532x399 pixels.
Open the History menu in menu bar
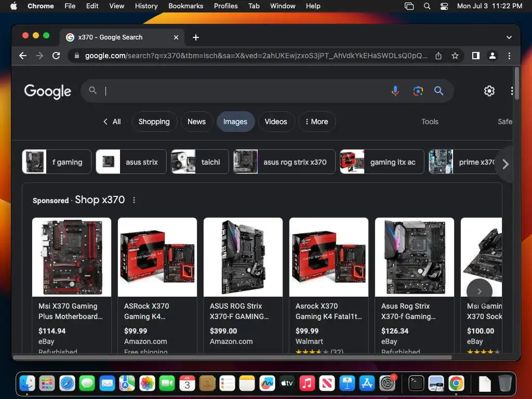click(x=146, y=6)
